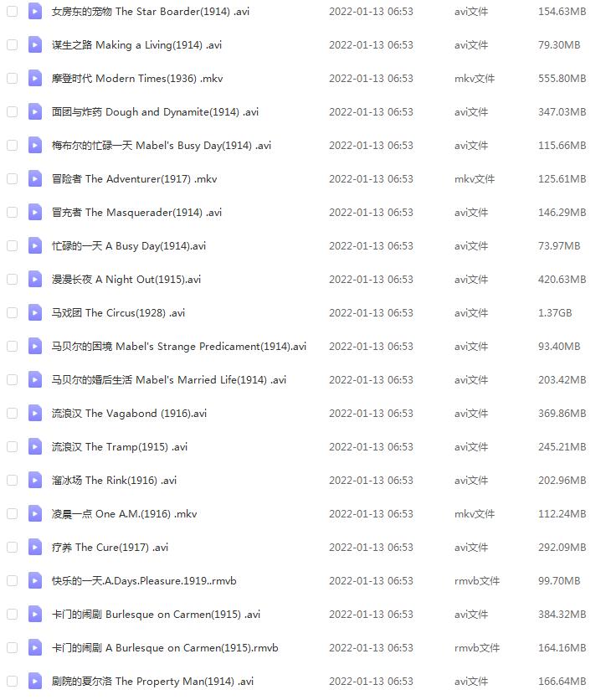Screen dimensions: 611x700
Task: Click file name The Cure(1917) .avi
Action: 110,548
